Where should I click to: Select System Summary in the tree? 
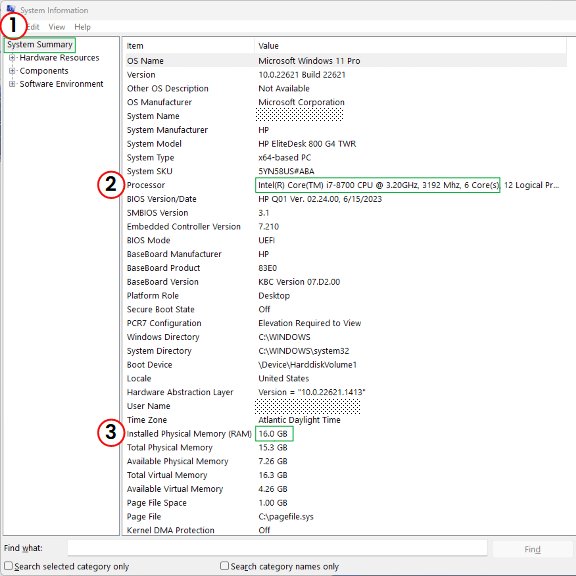click(x=40, y=44)
